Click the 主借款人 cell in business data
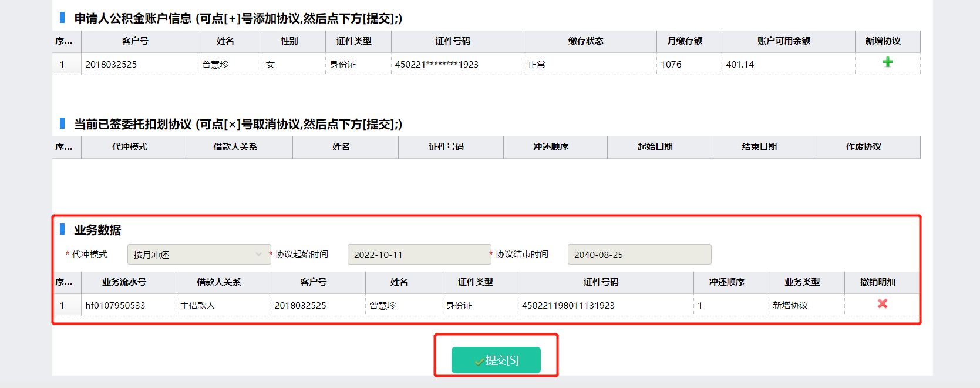The image size is (980, 388). 197,306
